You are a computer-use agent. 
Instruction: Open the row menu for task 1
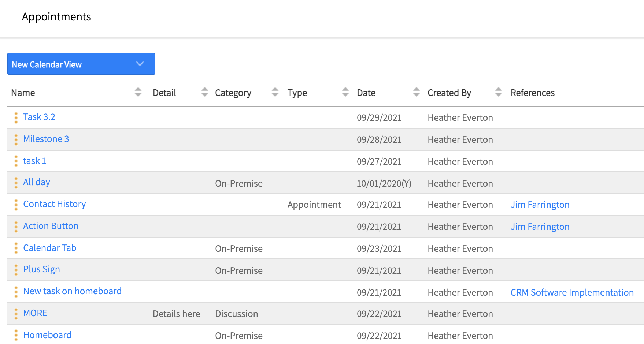tap(16, 161)
